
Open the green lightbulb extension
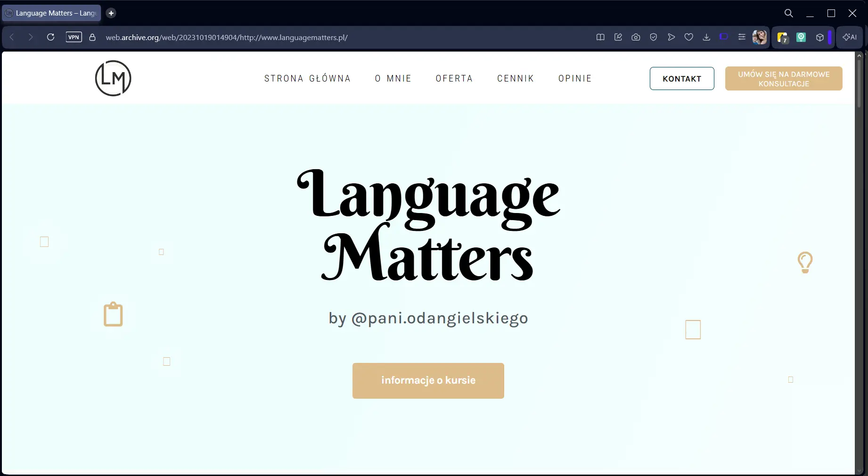(x=801, y=37)
